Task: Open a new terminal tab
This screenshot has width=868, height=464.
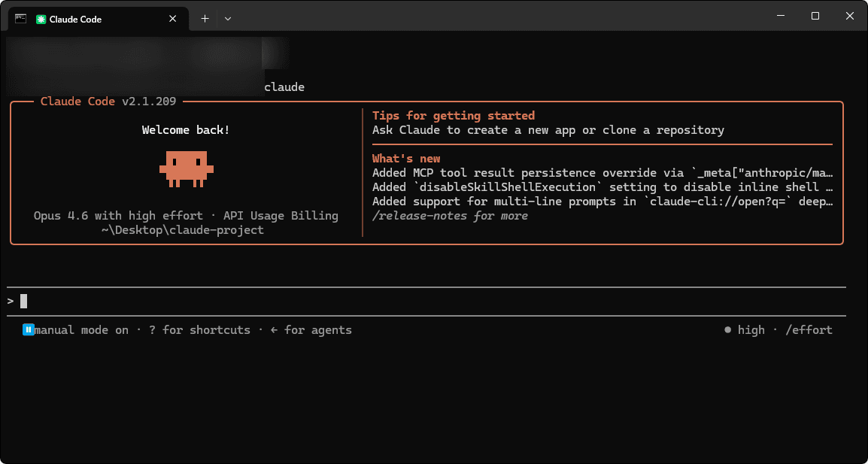Action: (205, 19)
